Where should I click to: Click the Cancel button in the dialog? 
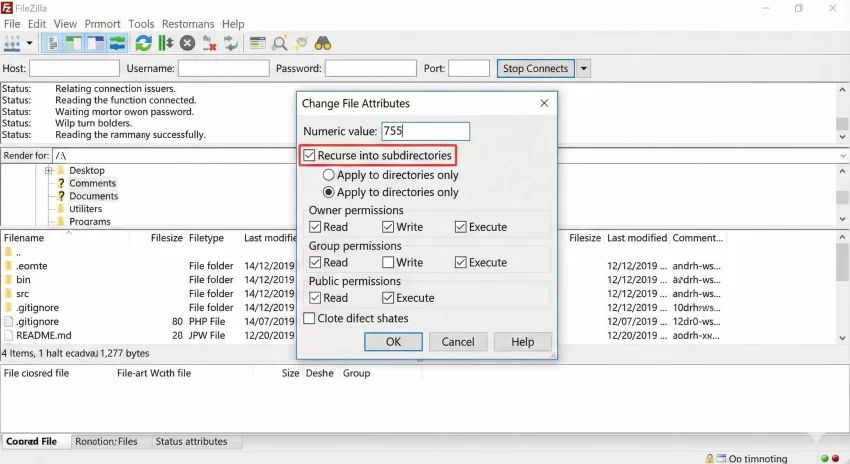pos(458,342)
